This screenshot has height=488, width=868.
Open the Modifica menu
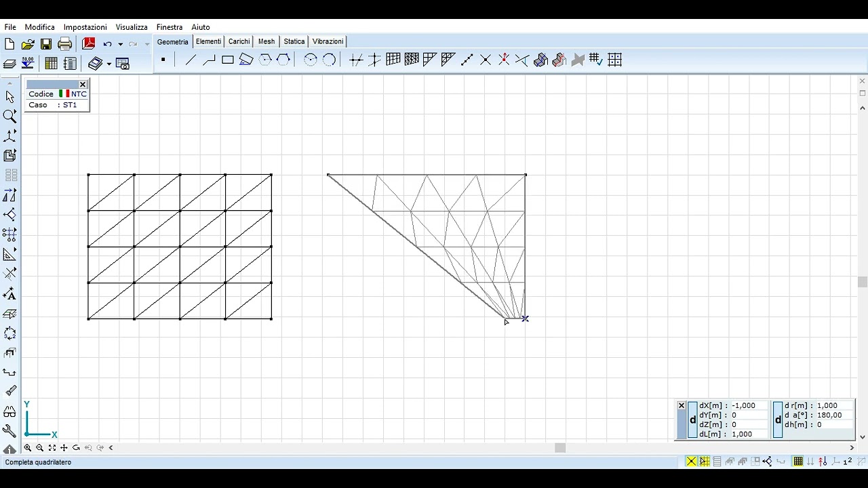pyautogui.click(x=40, y=27)
